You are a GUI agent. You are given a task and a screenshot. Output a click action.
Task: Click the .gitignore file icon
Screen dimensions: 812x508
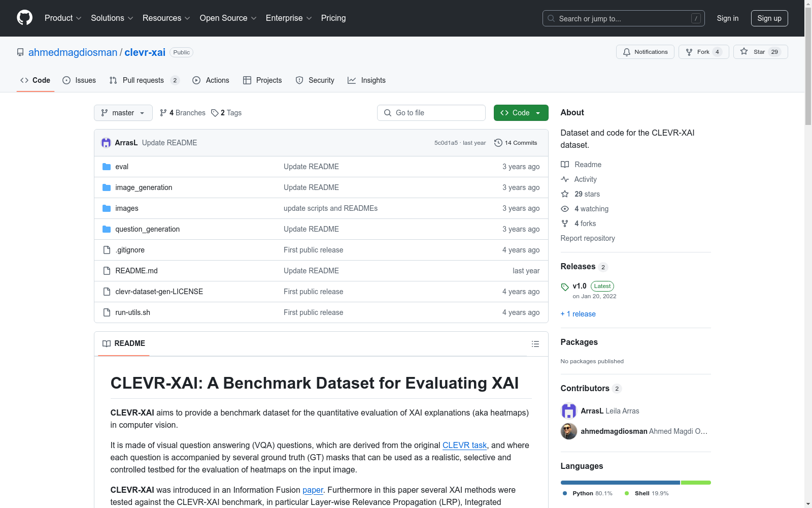click(107, 250)
